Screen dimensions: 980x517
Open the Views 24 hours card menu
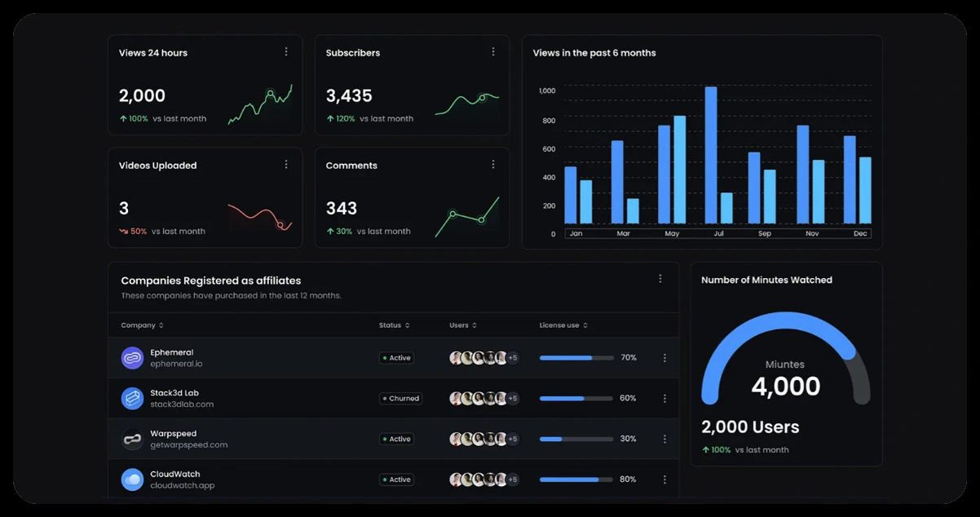(286, 52)
